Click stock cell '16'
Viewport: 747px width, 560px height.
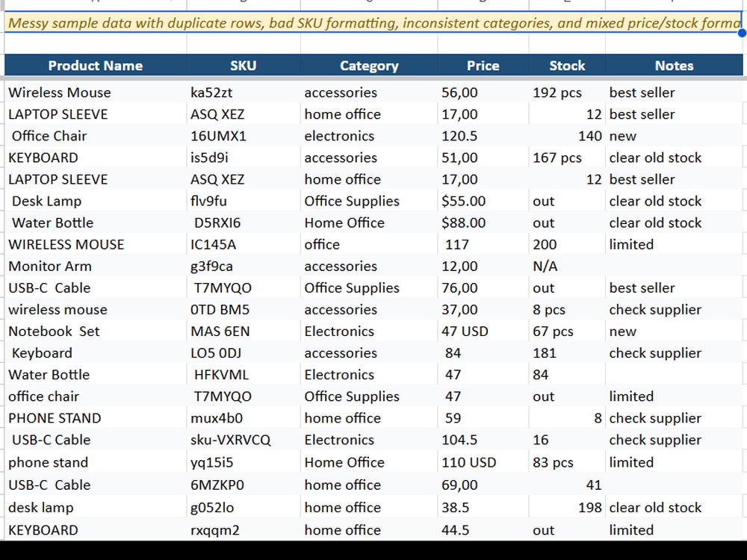click(x=567, y=440)
